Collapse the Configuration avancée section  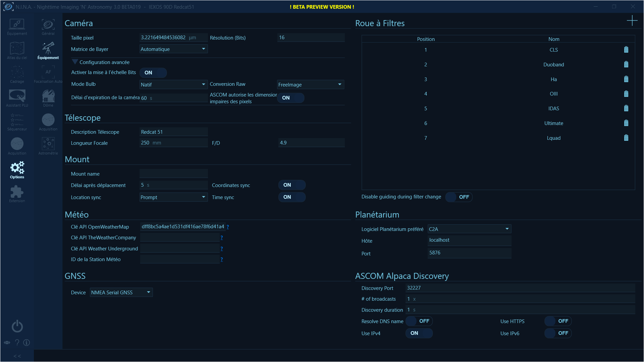75,62
